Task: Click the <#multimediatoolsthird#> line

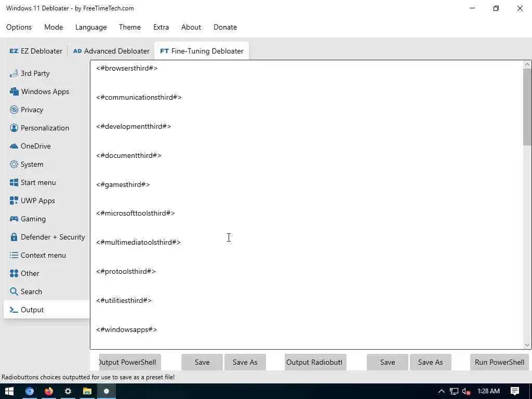Action: coord(138,242)
